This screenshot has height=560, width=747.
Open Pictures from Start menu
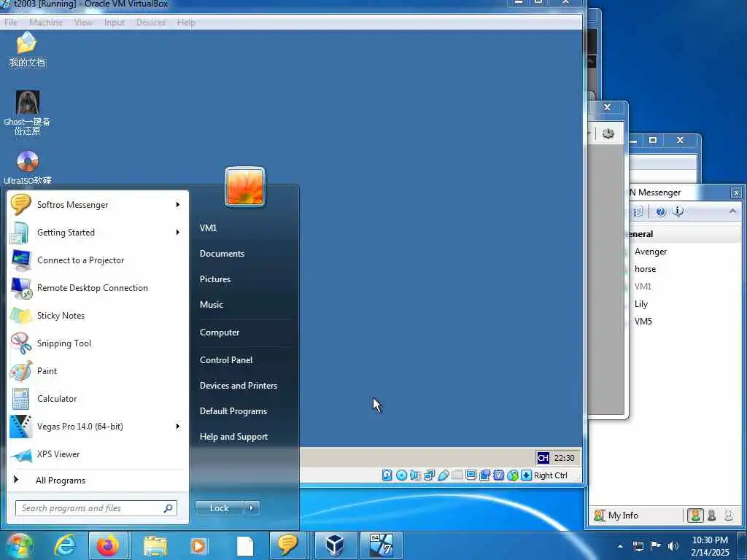pos(215,279)
